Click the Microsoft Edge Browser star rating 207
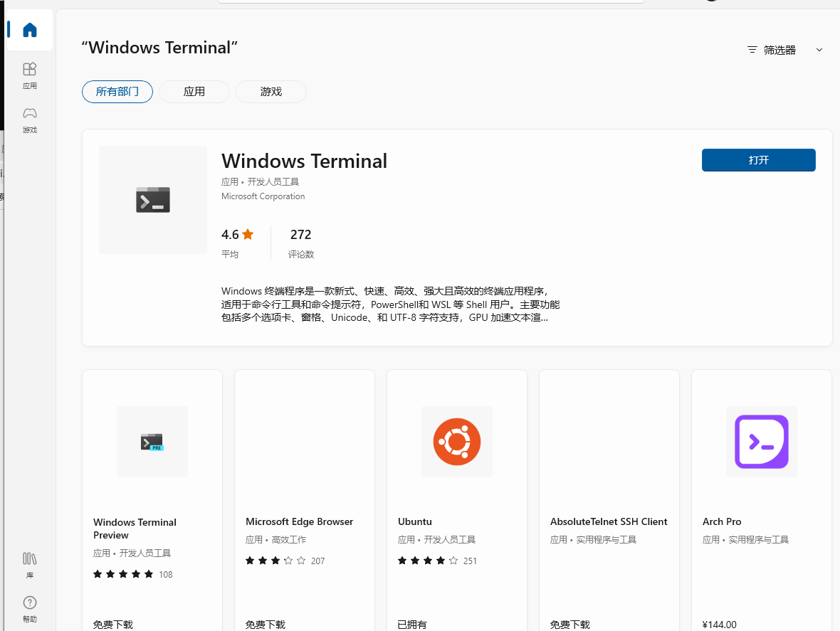 pyautogui.click(x=285, y=561)
